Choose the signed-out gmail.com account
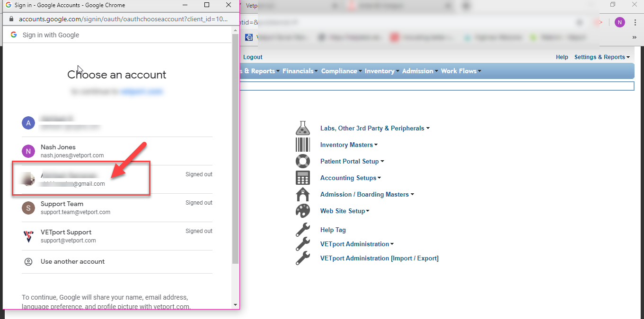This screenshot has width=644, height=319. [117, 180]
